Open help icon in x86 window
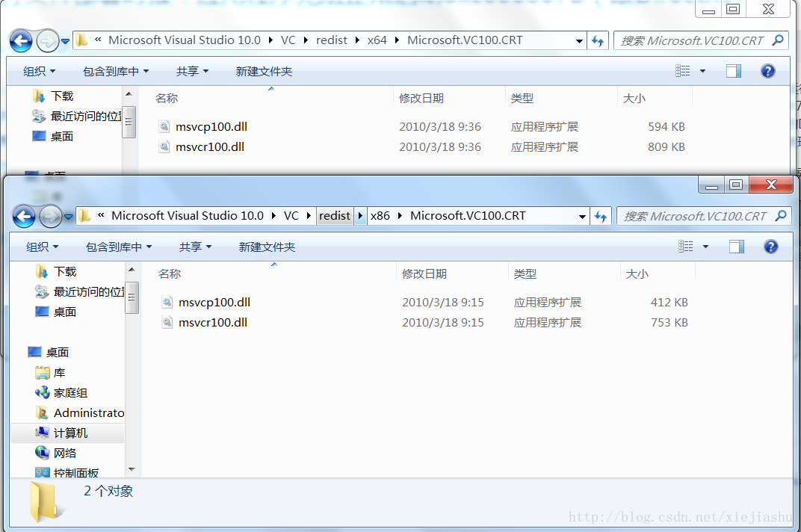The width and height of the screenshot is (801, 532). (770, 247)
